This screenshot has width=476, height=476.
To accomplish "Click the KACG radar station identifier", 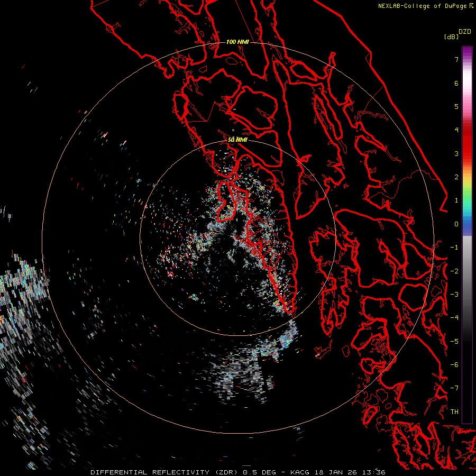I will point(300,472).
